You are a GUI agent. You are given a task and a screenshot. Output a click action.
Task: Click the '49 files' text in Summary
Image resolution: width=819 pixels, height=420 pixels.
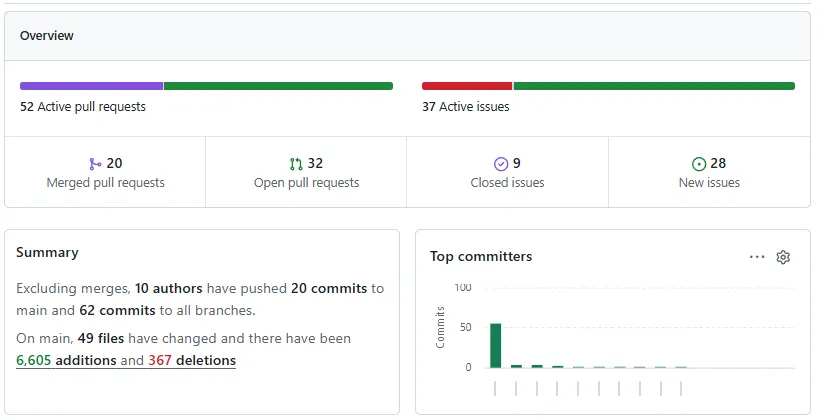click(x=101, y=339)
